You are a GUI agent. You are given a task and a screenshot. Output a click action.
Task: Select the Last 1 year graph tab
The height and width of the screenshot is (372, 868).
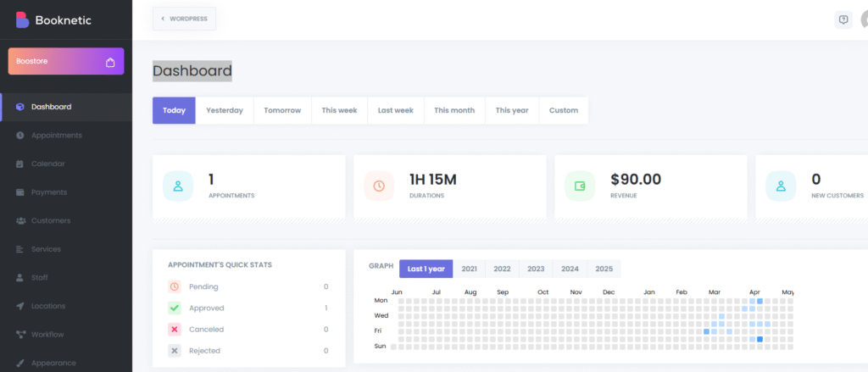[x=426, y=269]
